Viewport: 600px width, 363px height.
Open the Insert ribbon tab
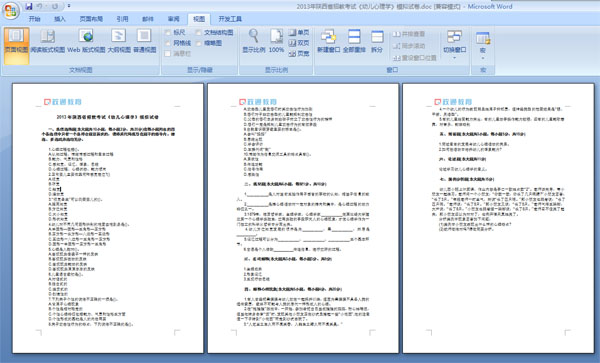pos(60,19)
